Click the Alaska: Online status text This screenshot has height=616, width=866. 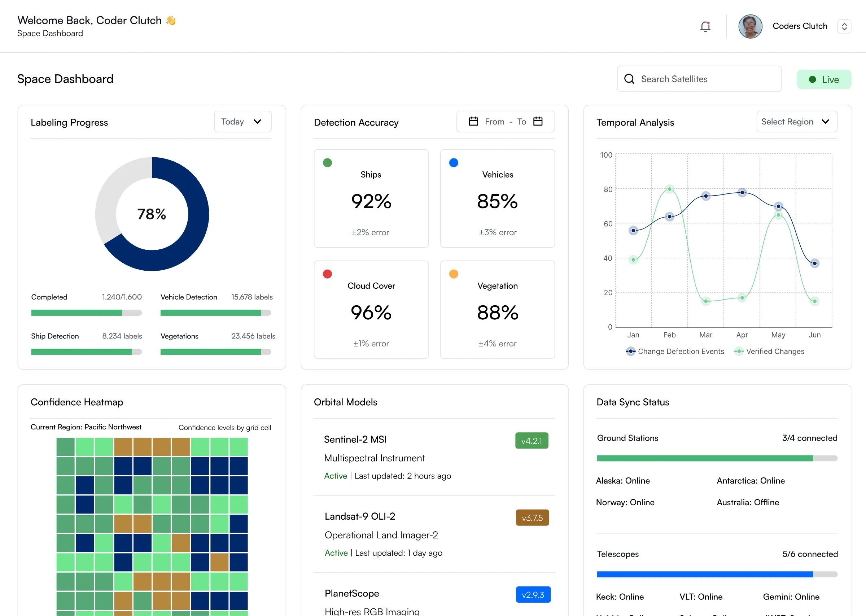point(622,481)
